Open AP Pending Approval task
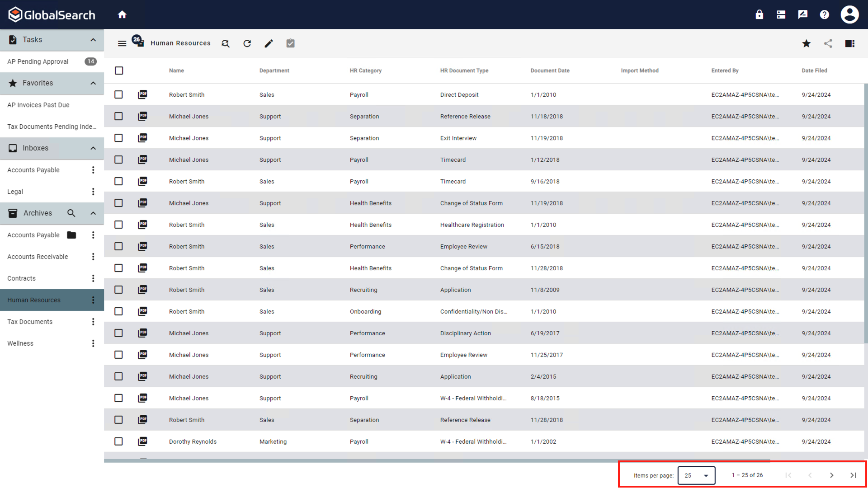 [x=38, y=61]
